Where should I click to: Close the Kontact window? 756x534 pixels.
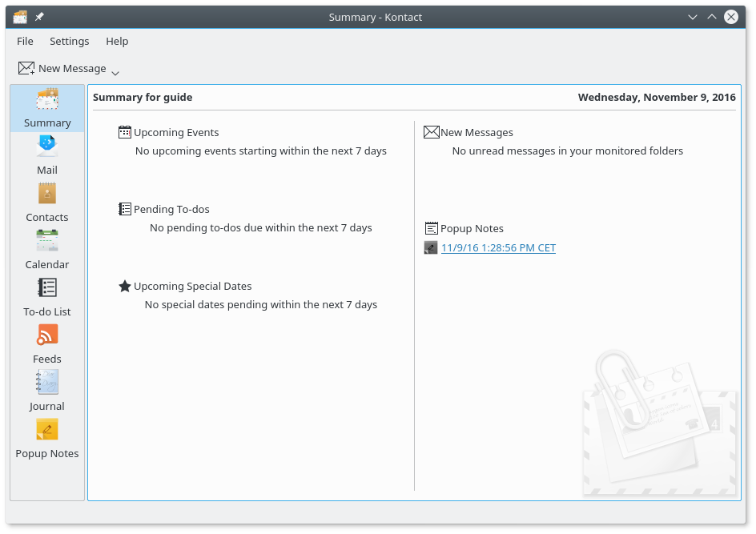731,18
